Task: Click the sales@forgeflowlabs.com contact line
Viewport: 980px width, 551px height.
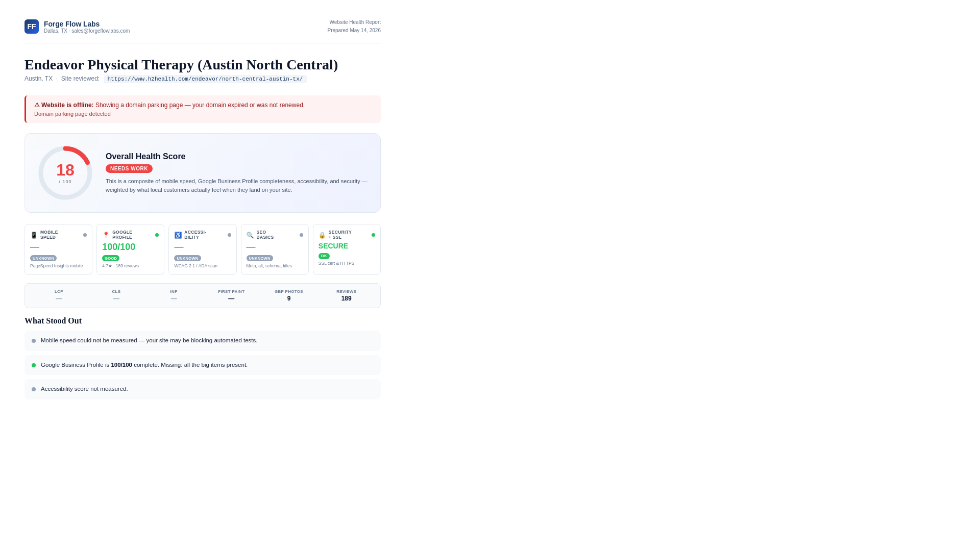Action: point(87,31)
